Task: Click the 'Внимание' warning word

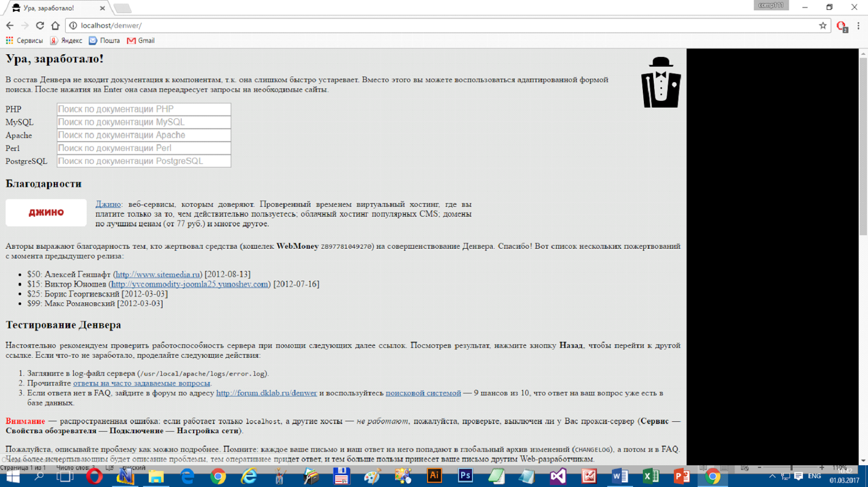Action: click(25, 421)
